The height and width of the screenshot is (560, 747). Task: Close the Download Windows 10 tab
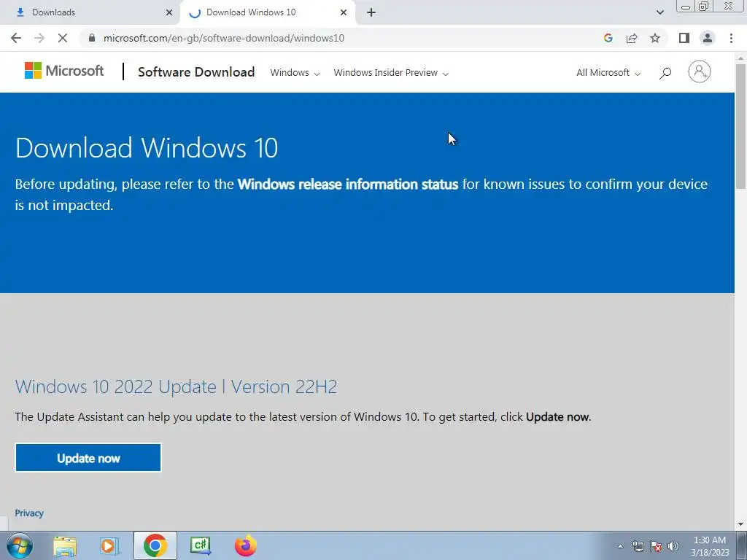point(344,12)
